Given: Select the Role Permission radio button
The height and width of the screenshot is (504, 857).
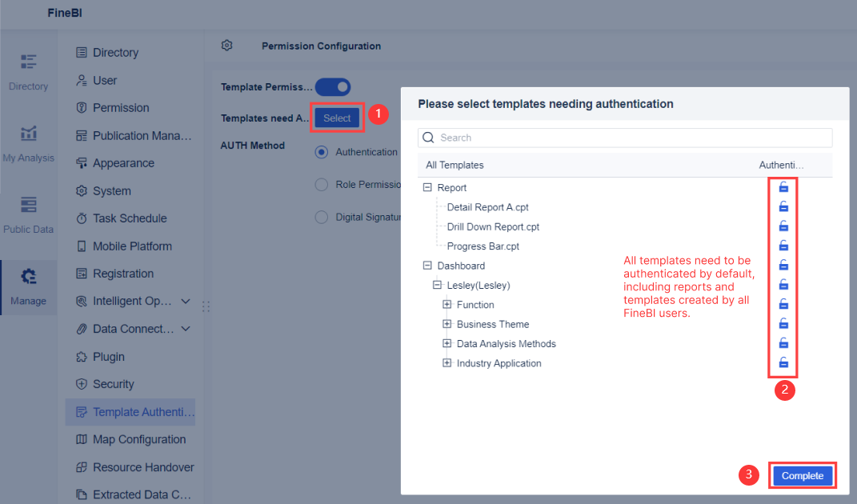Looking at the screenshot, I should 321,184.
